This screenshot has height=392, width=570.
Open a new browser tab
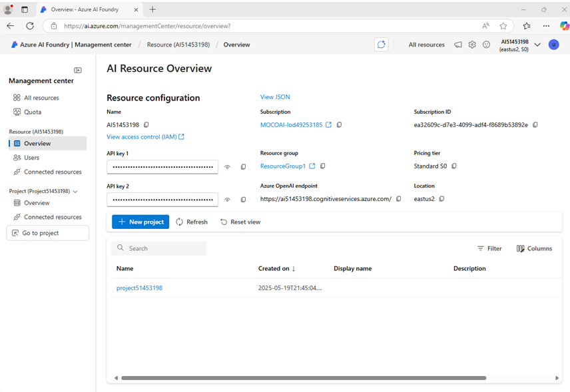(152, 9)
